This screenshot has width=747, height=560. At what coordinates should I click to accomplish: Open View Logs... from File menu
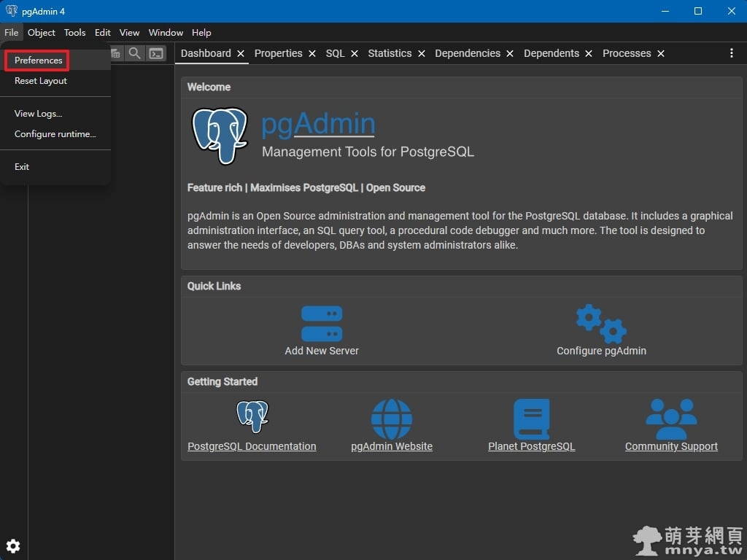pyautogui.click(x=38, y=114)
